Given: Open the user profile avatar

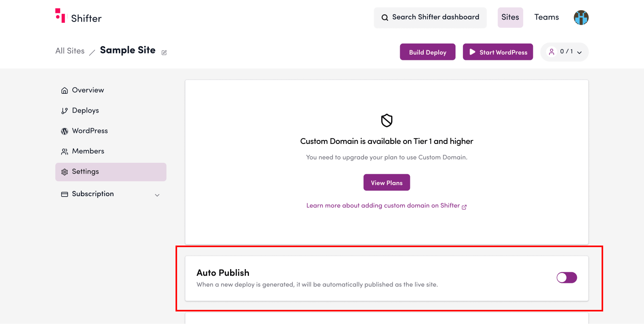Looking at the screenshot, I should coord(581,18).
